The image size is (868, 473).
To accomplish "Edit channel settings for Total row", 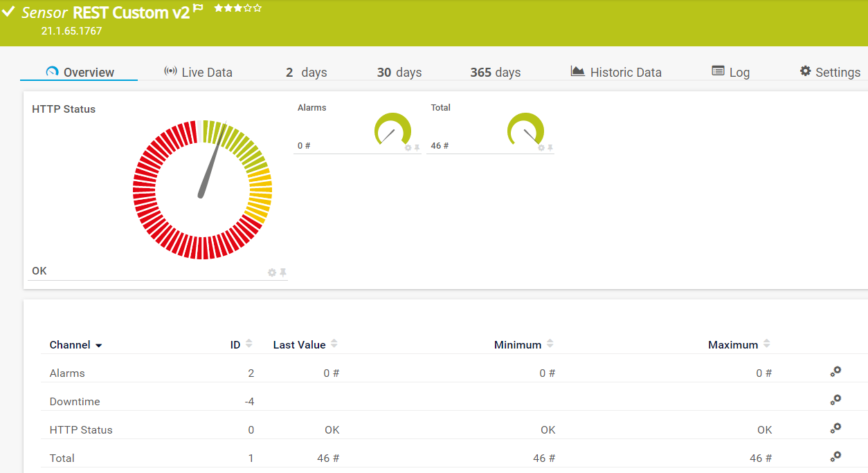I will [x=835, y=456].
